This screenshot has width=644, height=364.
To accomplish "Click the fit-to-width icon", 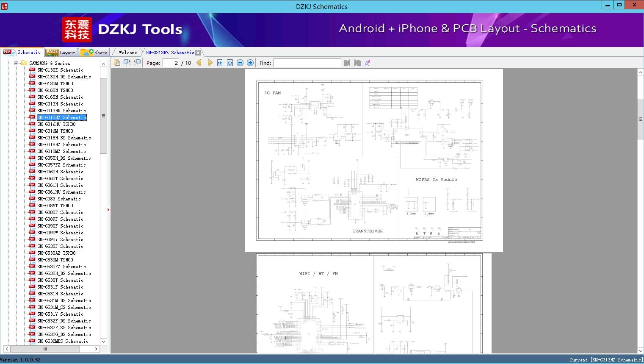I will point(220,63).
